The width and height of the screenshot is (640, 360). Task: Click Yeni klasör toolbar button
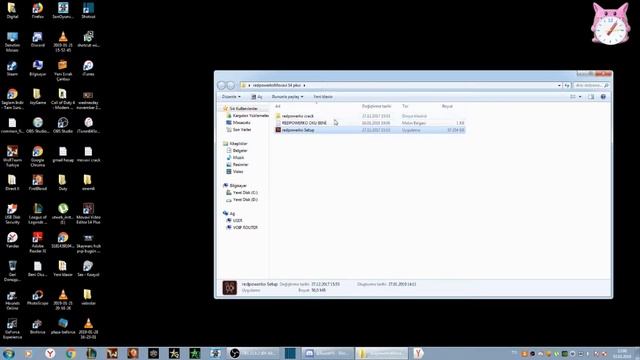[323, 97]
